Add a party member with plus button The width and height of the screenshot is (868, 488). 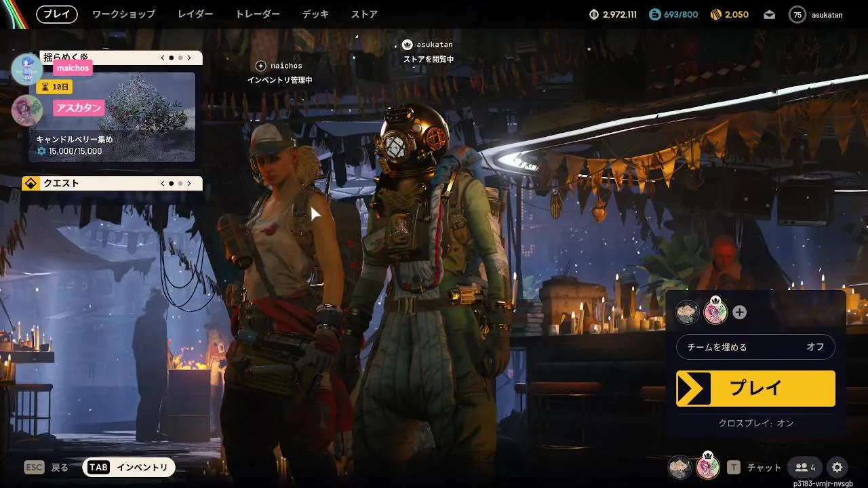coord(740,312)
